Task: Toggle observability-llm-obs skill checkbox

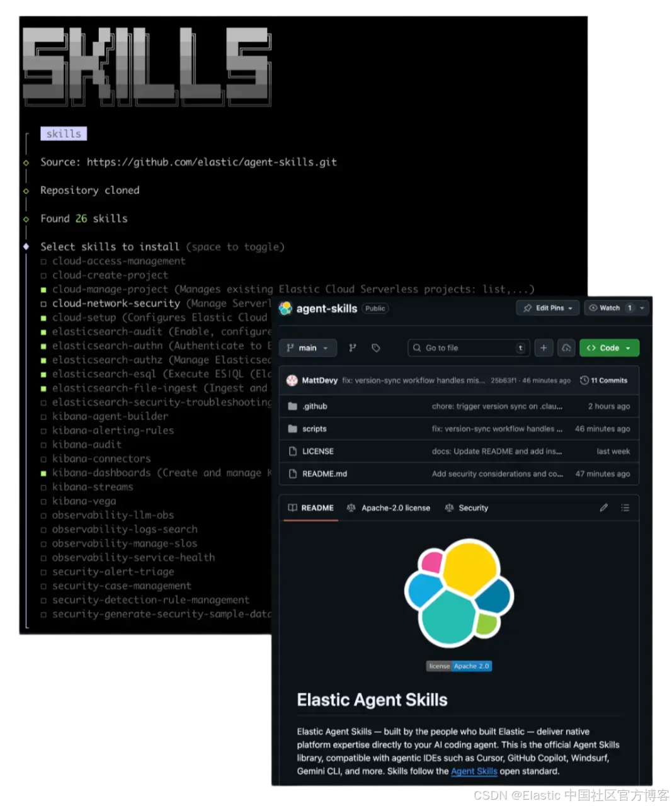Action: [43, 516]
